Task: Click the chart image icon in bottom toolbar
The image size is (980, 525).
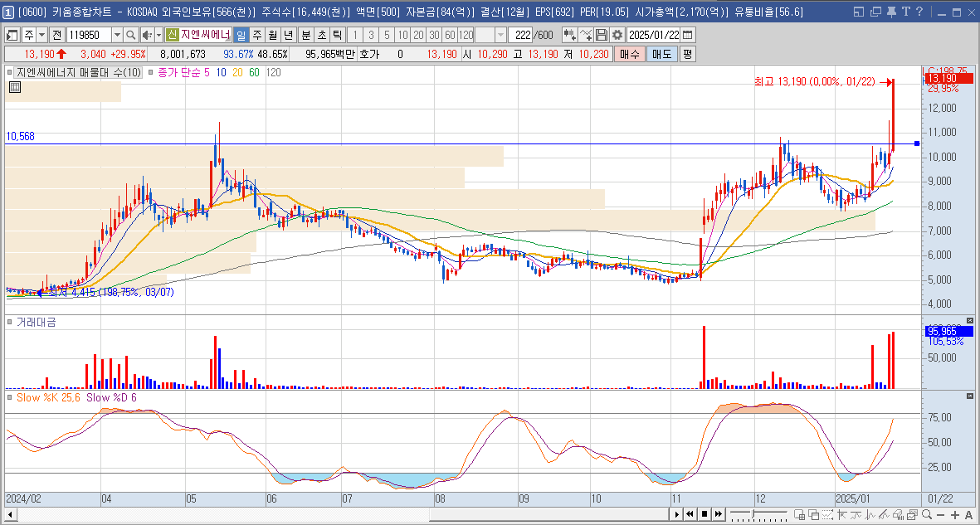Action: click(x=911, y=514)
